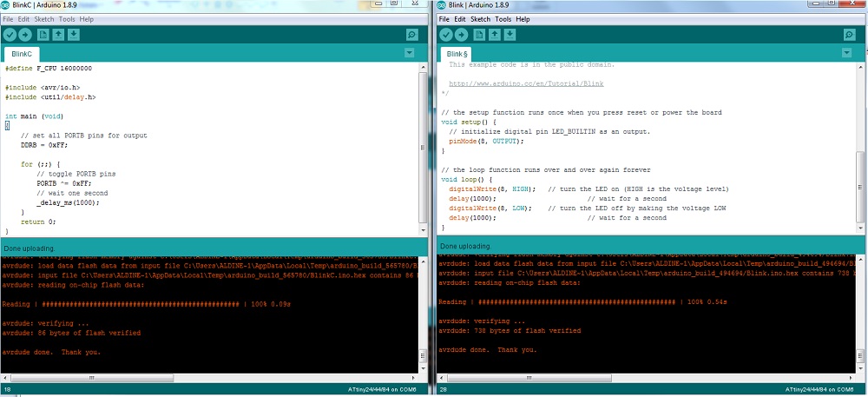Open Tools menu in Blink window
The width and height of the screenshot is (868, 397).
503,19
